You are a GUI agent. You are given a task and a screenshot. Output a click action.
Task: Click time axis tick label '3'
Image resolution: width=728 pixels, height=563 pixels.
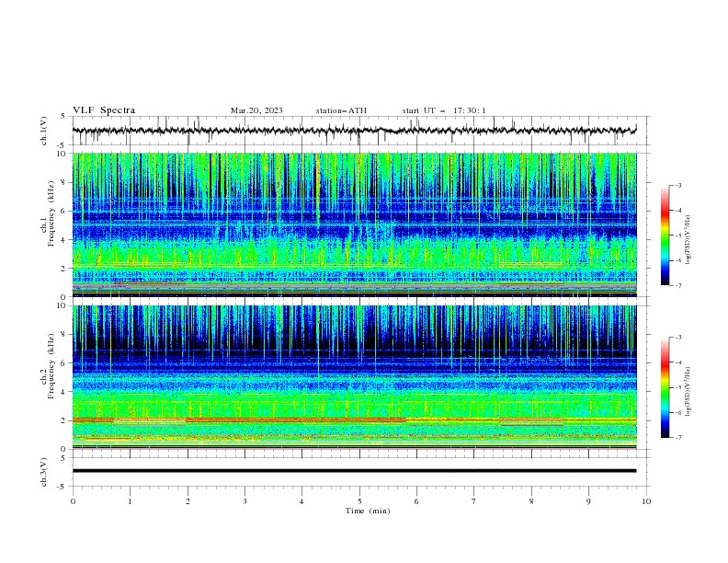point(245,501)
